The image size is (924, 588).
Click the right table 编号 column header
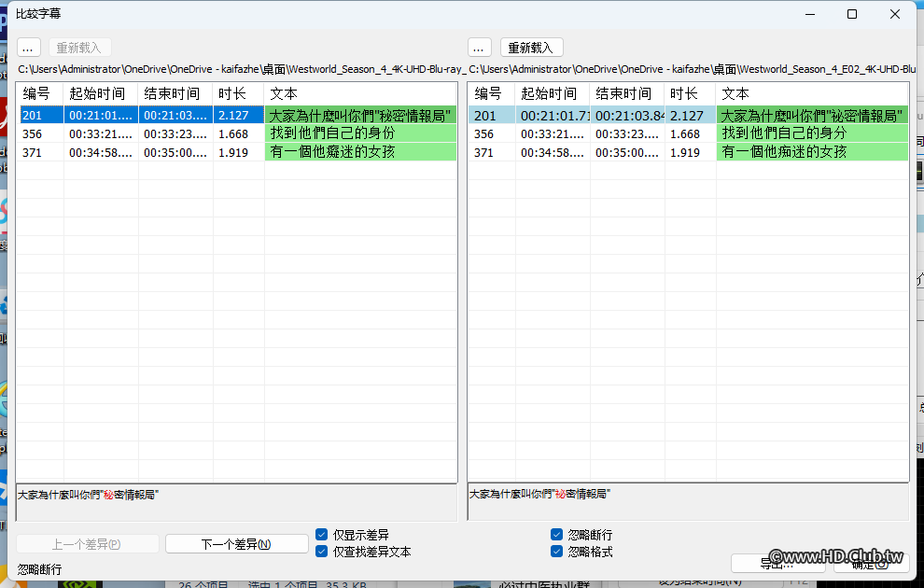492,93
